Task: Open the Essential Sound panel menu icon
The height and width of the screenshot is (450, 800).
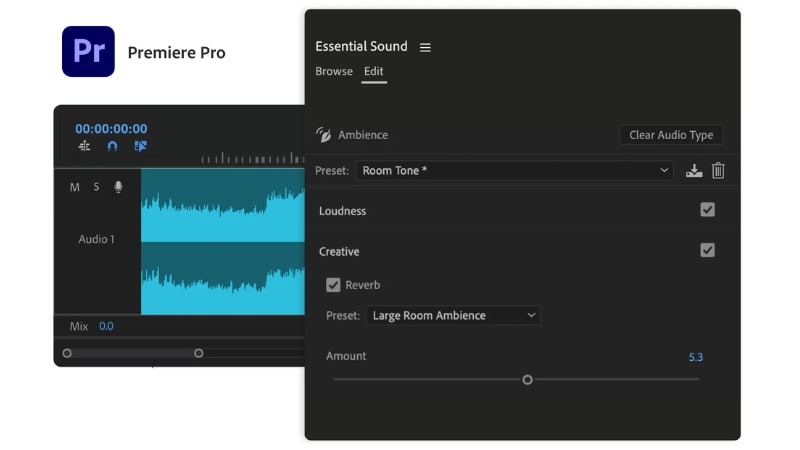Action: (x=425, y=47)
